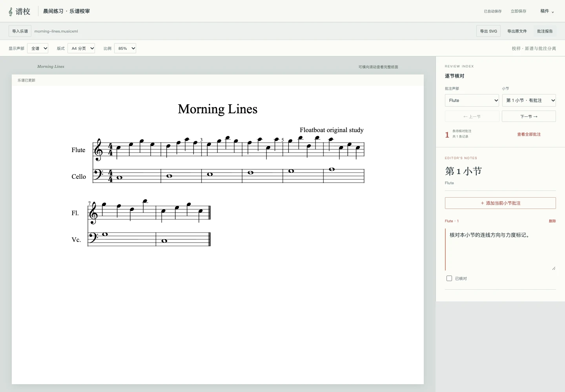Screen dimensions: 565x392
Task: Click the first Cello whole note
Action: [120, 178]
